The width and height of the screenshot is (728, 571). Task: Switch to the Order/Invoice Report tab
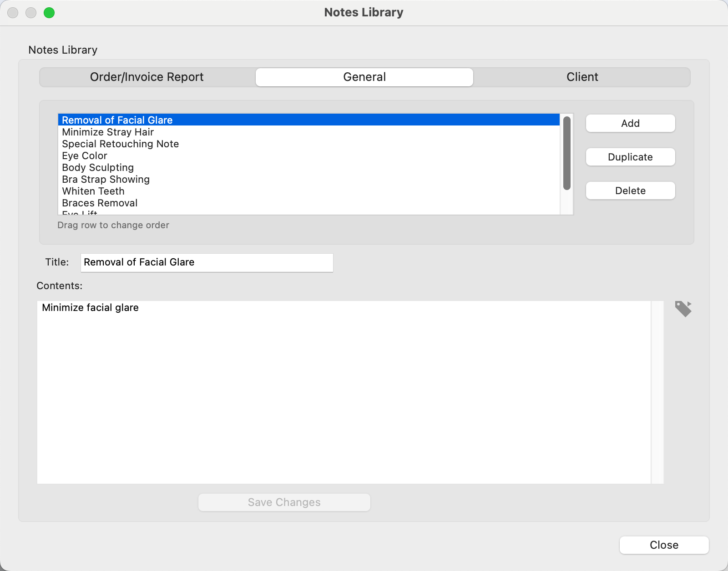(147, 77)
